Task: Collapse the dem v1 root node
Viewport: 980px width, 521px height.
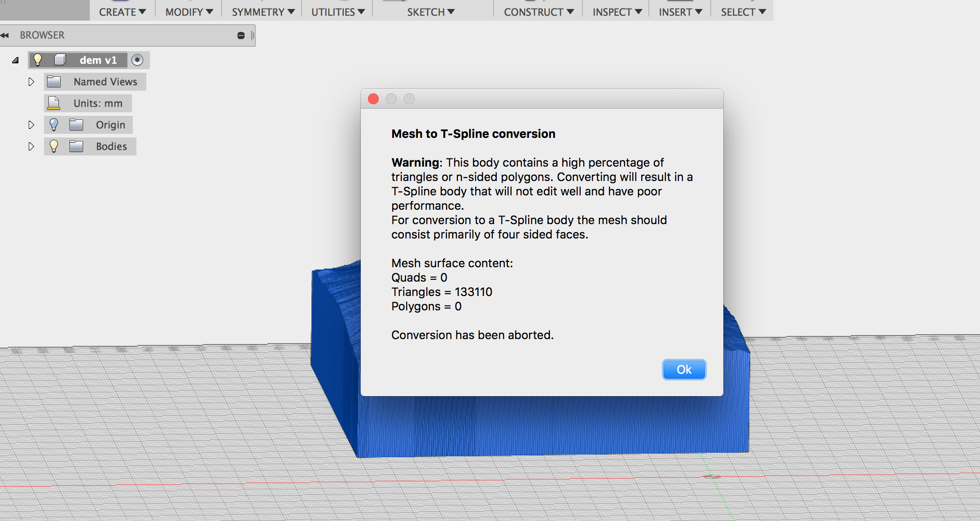Action: (x=15, y=60)
